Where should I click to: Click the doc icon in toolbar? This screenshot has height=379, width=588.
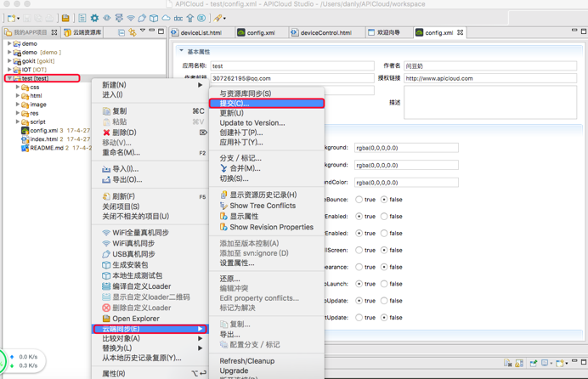178,18
